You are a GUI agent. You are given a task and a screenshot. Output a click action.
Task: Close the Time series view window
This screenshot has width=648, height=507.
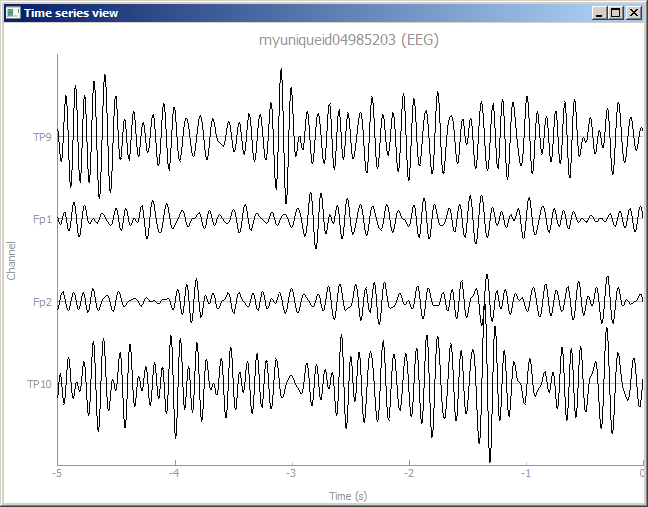(x=633, y=13)
